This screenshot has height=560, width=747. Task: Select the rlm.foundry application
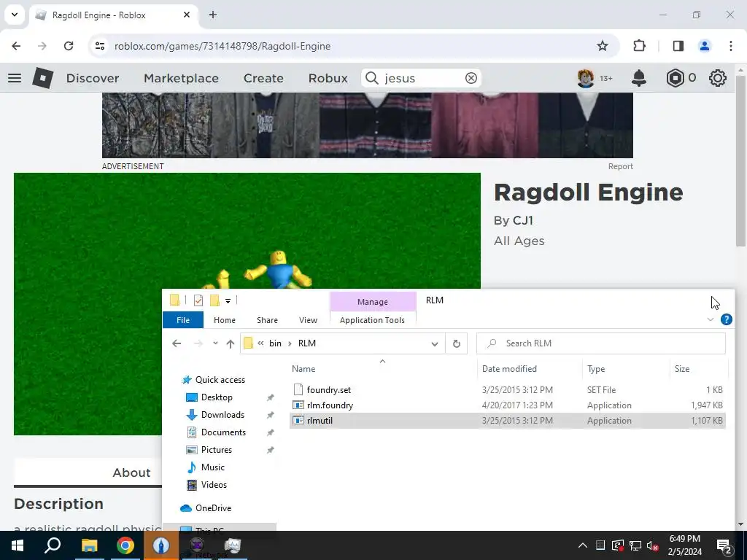coord(508,405)
